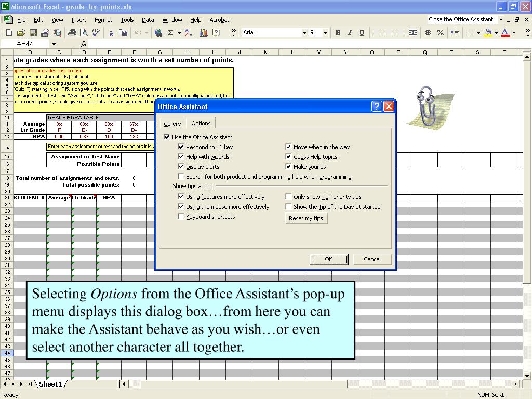Select the Sheet1 worksheet tab
The image size is (532, 399).
[x=50, y=384]
